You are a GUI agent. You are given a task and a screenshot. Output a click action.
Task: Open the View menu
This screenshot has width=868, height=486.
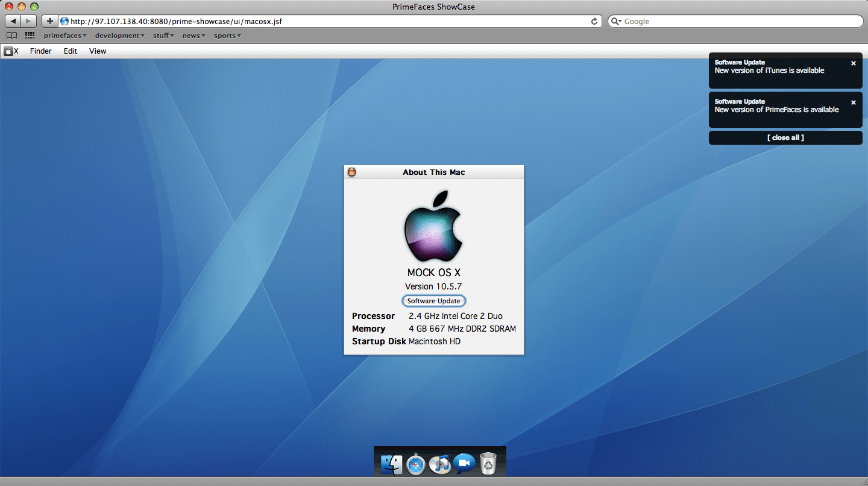tap(98, 51)
